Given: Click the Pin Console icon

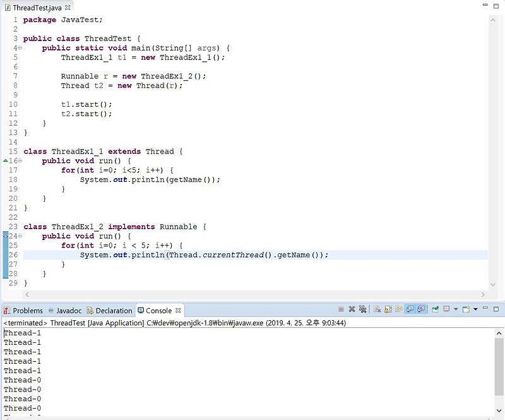Looking at the screenshot, I should tap(435, 309).
